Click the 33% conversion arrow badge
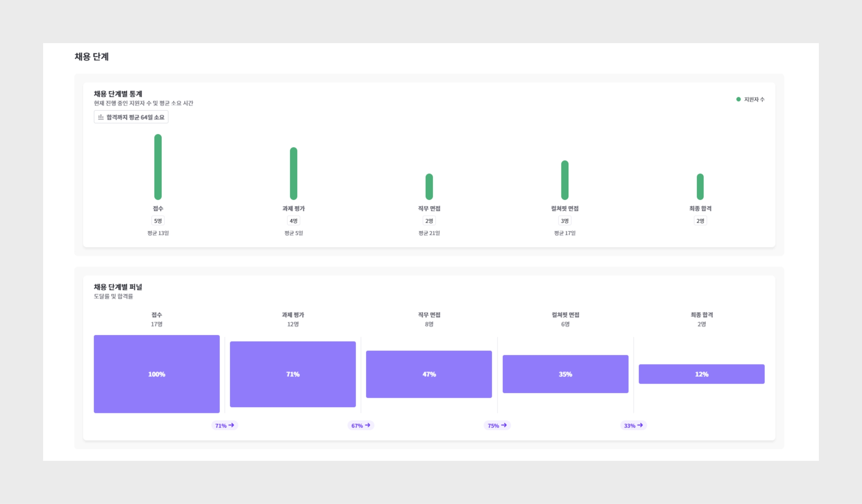 pyautogui.click(x=633, y=425)
